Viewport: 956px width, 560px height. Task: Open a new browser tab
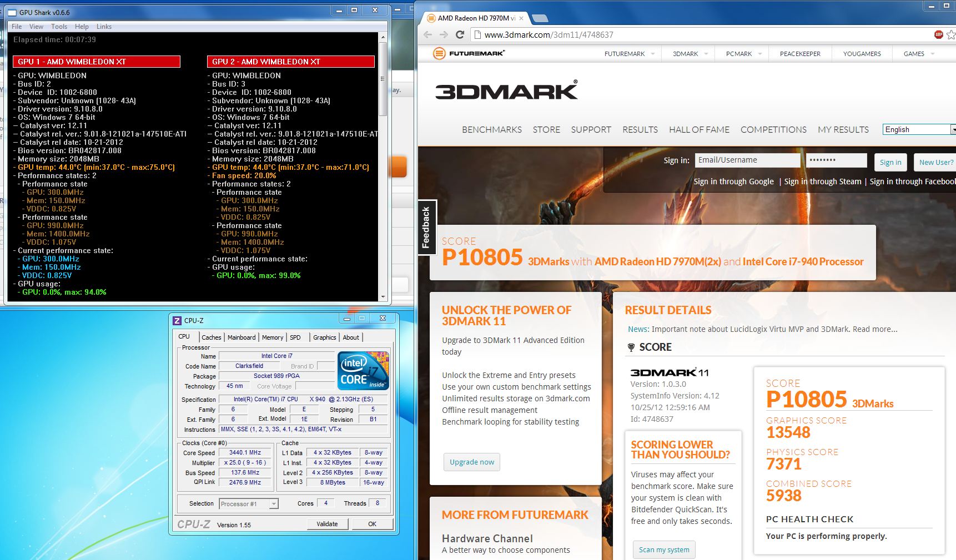pyautogui.click(x=540, y=18)
